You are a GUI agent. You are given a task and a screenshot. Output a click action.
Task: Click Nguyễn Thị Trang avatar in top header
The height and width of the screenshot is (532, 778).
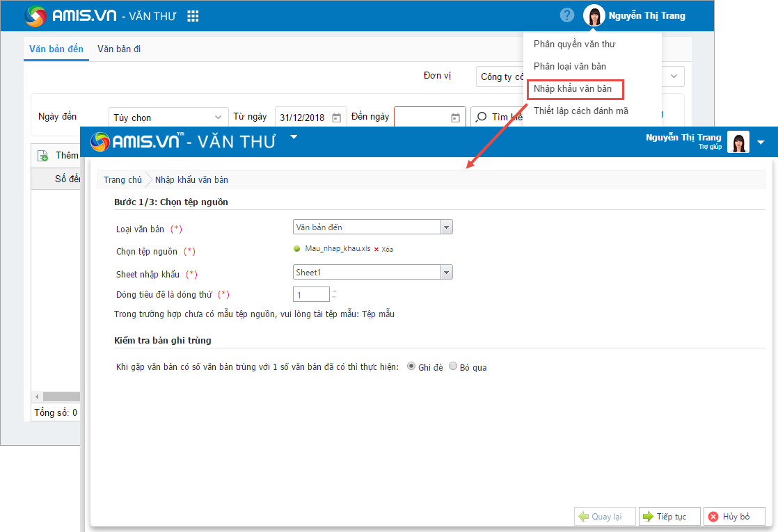594,15
